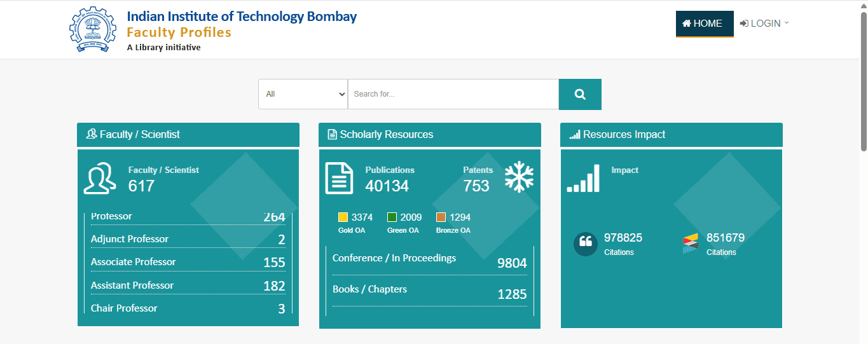The width and height of the screenshot is (868, 344).
Task: Click the magnifying glass search button
Action: tap(580, 94)
